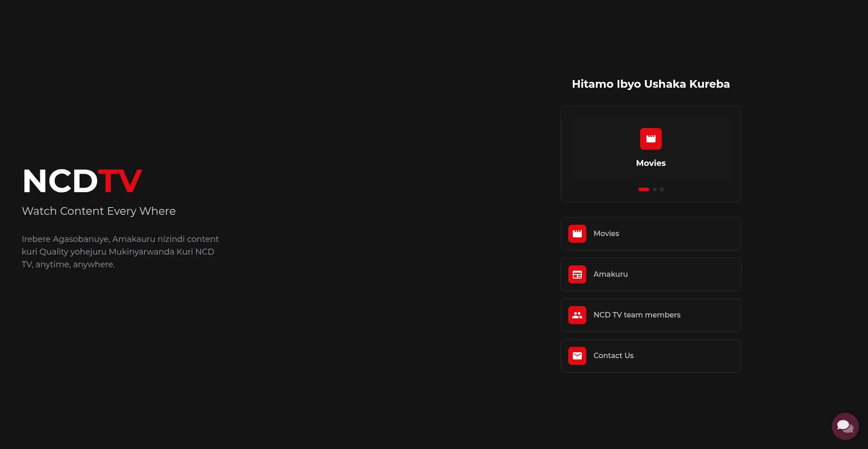Click the envelope icon beside Contact Us
This screenshot has width=868, height=449.
point(577,356)
